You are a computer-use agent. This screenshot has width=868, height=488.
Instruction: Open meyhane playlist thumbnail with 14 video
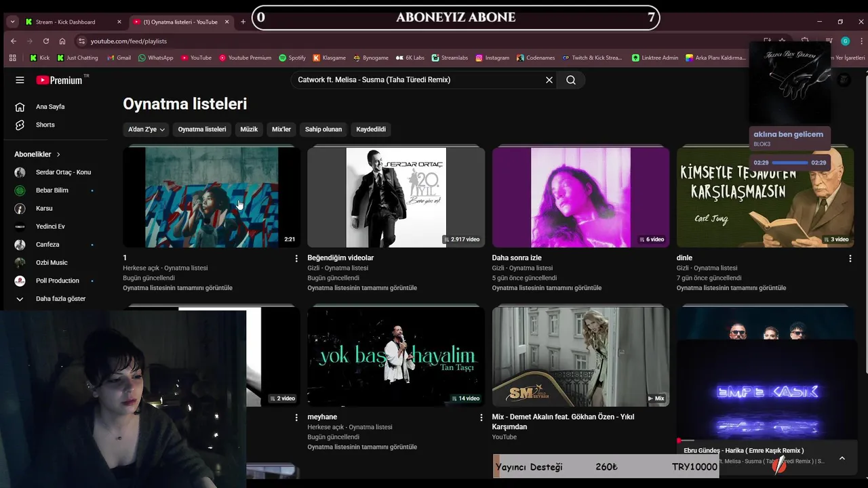pyautogui.click(x=396, y=357)
